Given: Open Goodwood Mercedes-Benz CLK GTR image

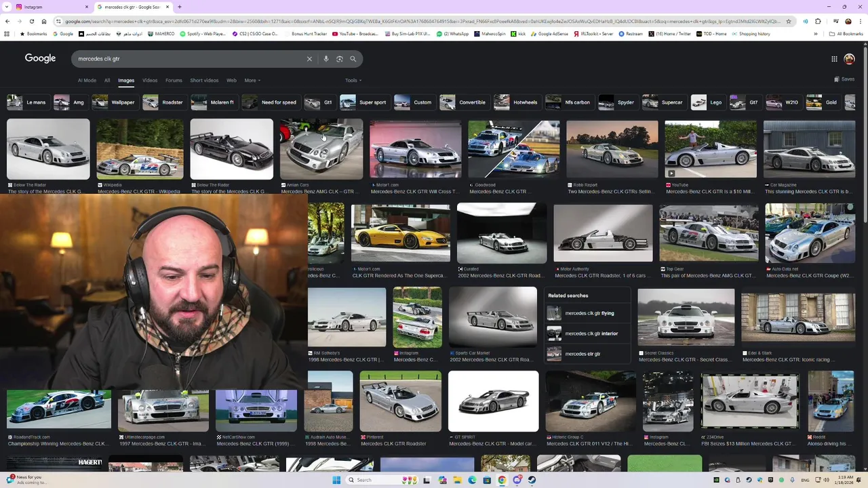Looking at the screenshot, I should click(513, 149).
